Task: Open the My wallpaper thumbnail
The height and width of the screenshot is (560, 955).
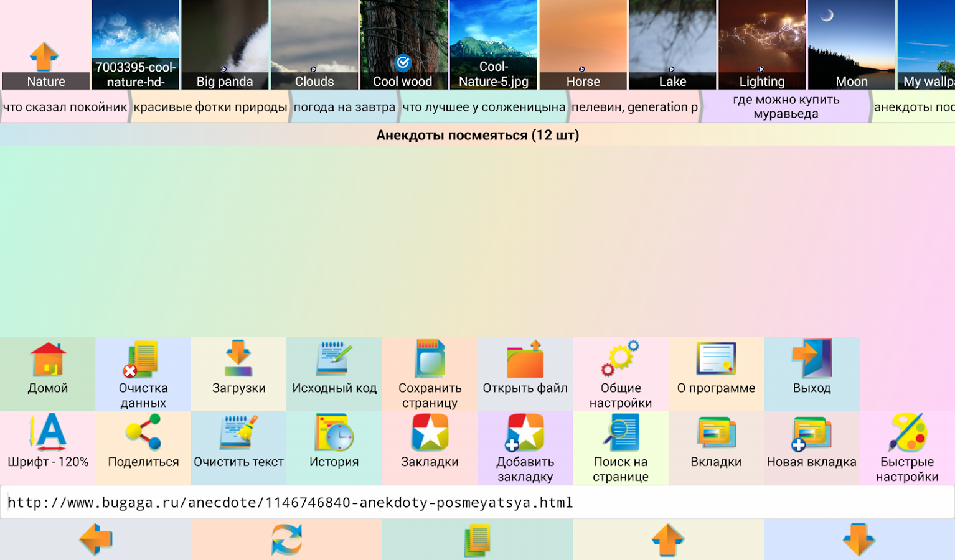Action: pyautogui.click(x=926, y=45)
